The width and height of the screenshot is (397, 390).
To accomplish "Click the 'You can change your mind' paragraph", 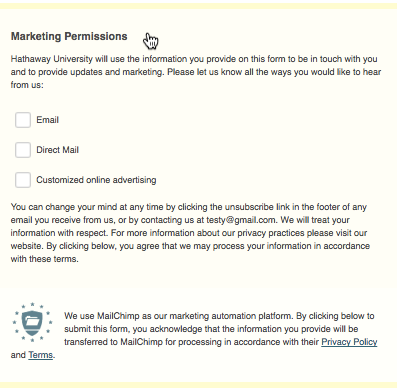I will pos(190,233).
